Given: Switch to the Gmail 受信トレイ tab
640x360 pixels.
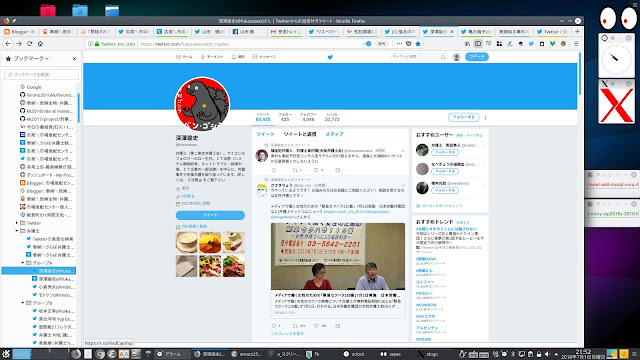Looking at the screenshot, I should 287,31.
